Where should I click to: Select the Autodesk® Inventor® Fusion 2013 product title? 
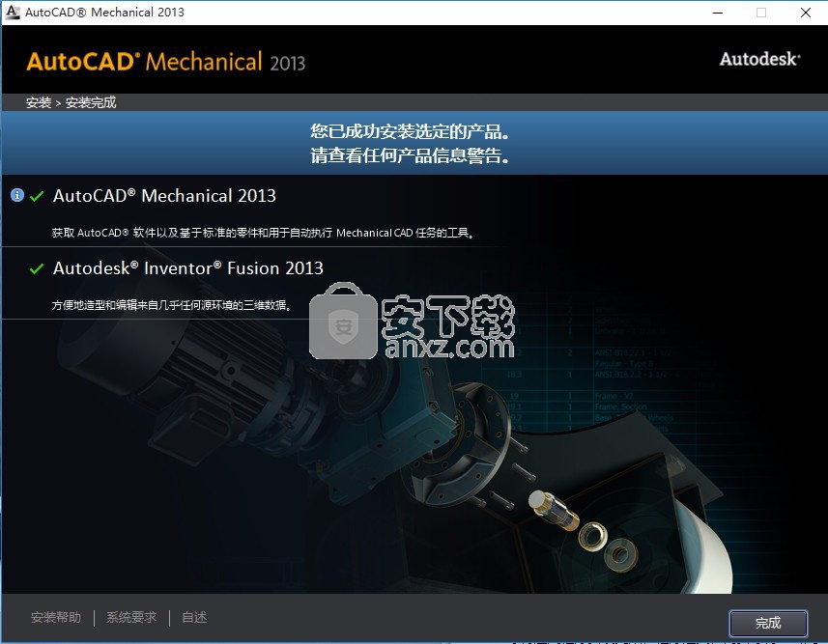click(x=188, y=268)
